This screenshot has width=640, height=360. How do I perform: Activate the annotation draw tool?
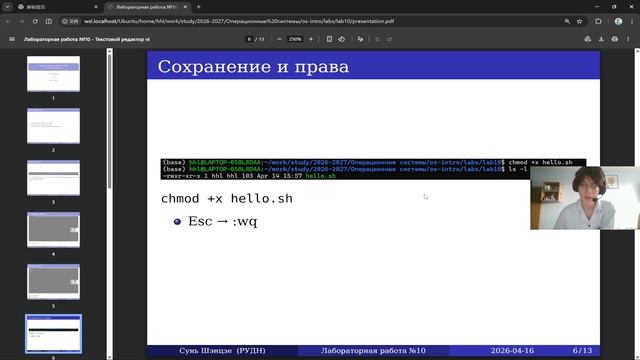360,39
